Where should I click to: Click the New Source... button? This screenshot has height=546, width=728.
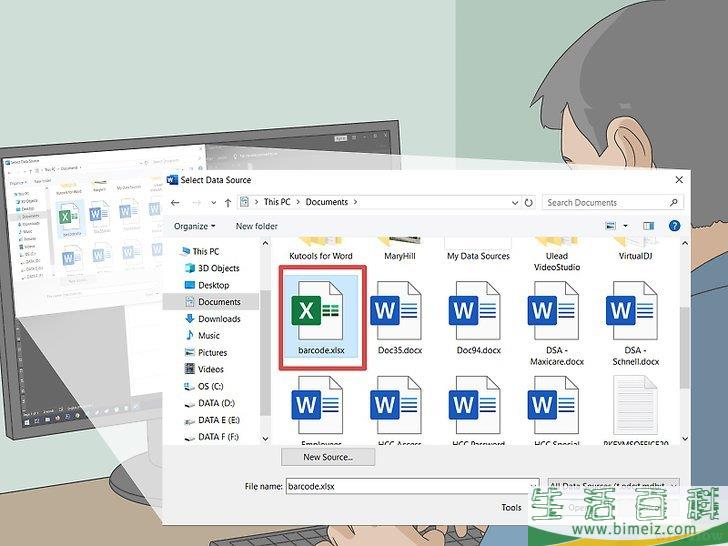[x=328, y=457]
